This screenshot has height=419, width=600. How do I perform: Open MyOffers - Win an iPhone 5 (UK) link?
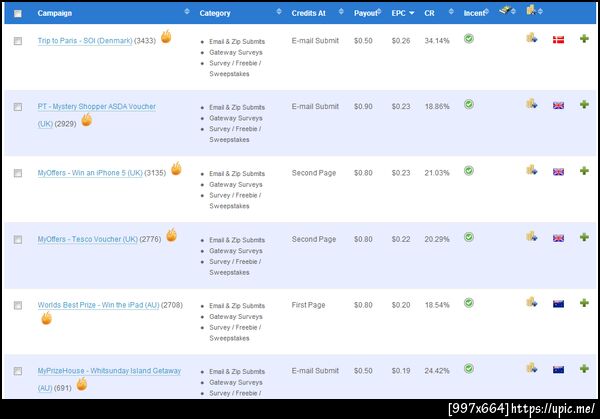(90, 173)
